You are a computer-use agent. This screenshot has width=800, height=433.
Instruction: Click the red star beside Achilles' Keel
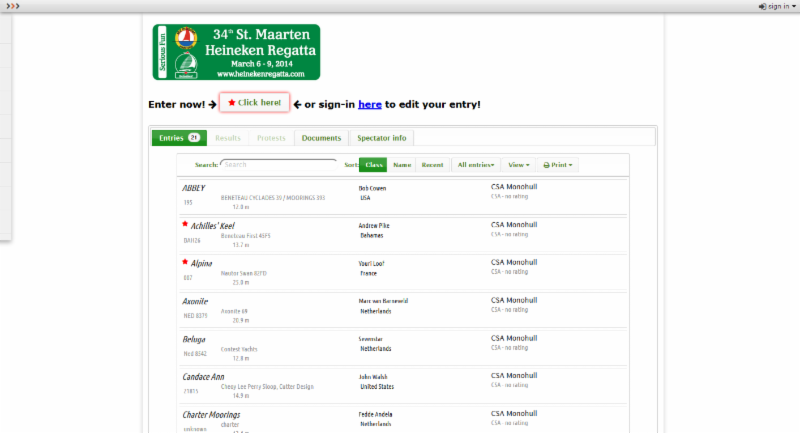point(185,225)
